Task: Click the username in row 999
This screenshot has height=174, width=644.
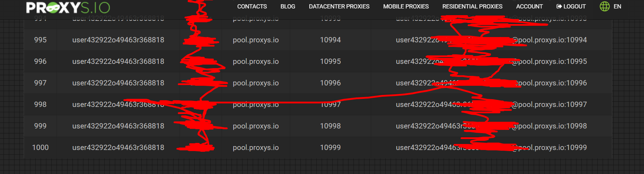Action: point(118,126)
